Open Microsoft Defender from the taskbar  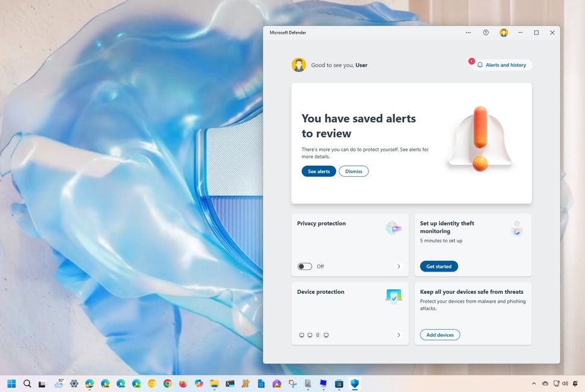click(x=355, y=384)
